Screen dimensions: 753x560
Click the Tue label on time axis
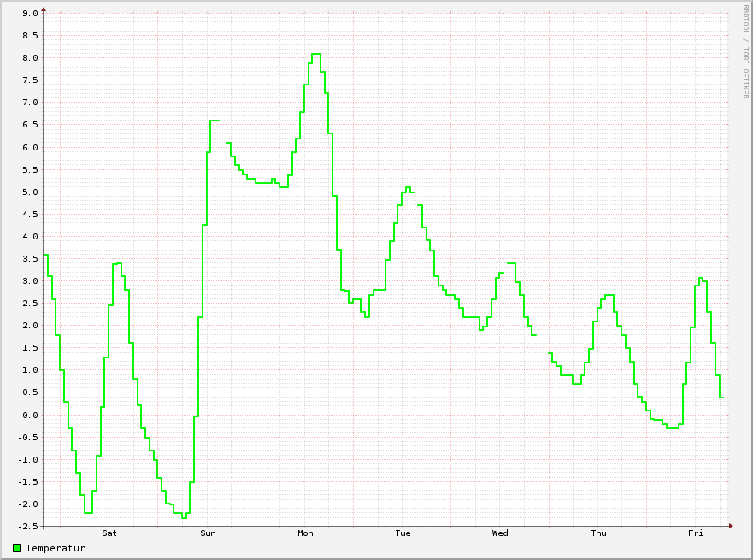tap(403, 533)
